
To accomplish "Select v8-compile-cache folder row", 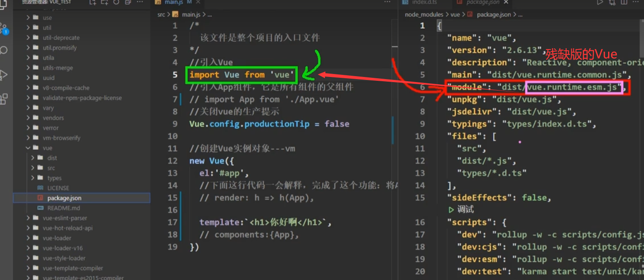I will tap(82, 88).
